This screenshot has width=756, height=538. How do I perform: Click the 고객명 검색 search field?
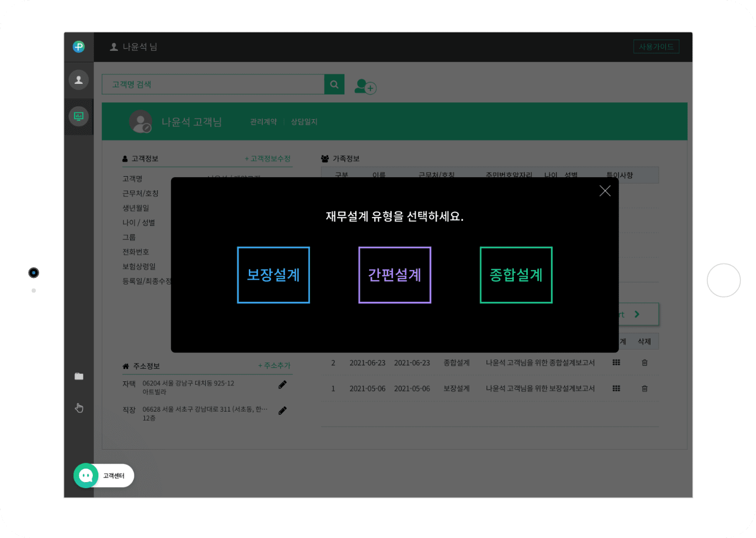[x=213, y=84]
